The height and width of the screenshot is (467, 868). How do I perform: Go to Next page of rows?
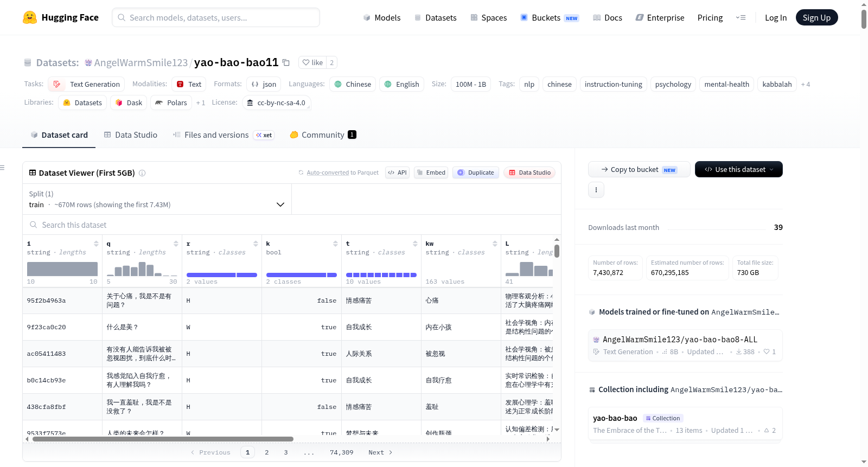pyautogui.click(x=380, y=452)
